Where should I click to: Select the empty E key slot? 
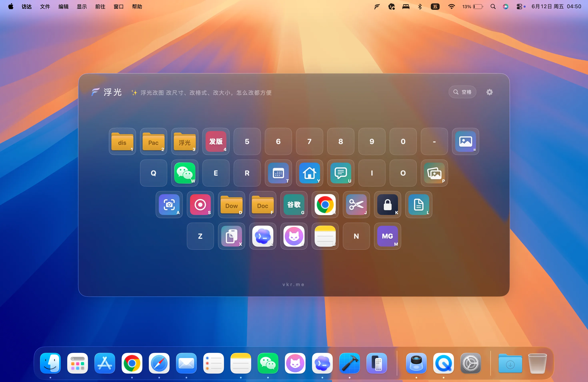tap(216, 173)
